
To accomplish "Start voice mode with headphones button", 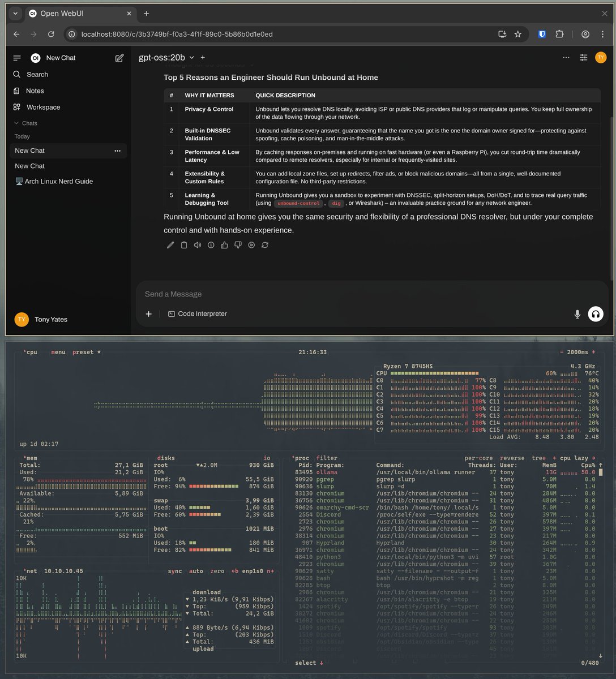I will pyautogui.click(x=596, y=314).
